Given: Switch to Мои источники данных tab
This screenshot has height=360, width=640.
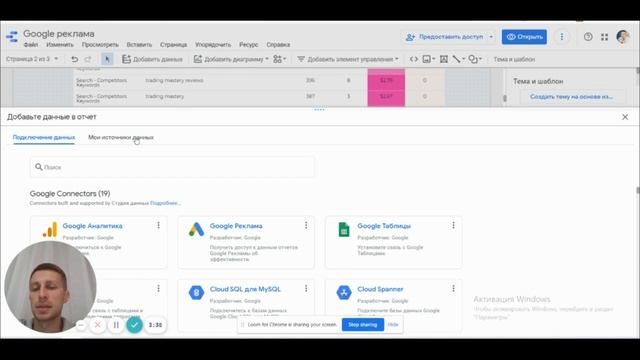Looking at the screenshot, I should click(x=121, y=137).
